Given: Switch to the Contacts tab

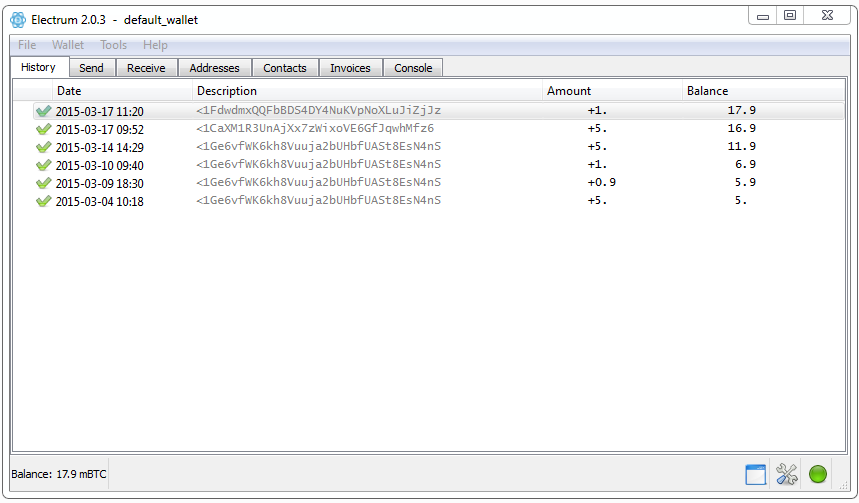Looking at the screenshot, I should [x=285, y=68].
